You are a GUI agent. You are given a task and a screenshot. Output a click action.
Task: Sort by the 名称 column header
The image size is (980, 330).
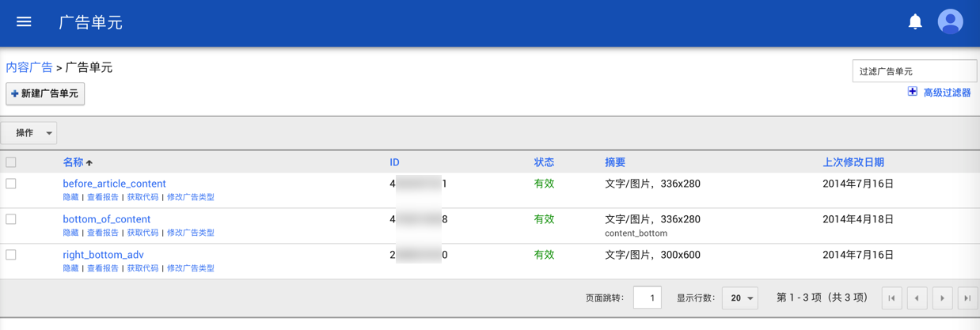tap(73, 162)
